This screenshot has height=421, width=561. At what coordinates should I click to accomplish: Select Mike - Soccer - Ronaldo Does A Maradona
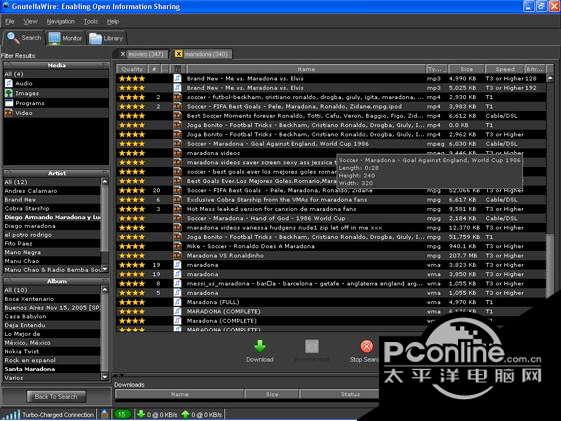pyautogui.click(x=331, y=246)
